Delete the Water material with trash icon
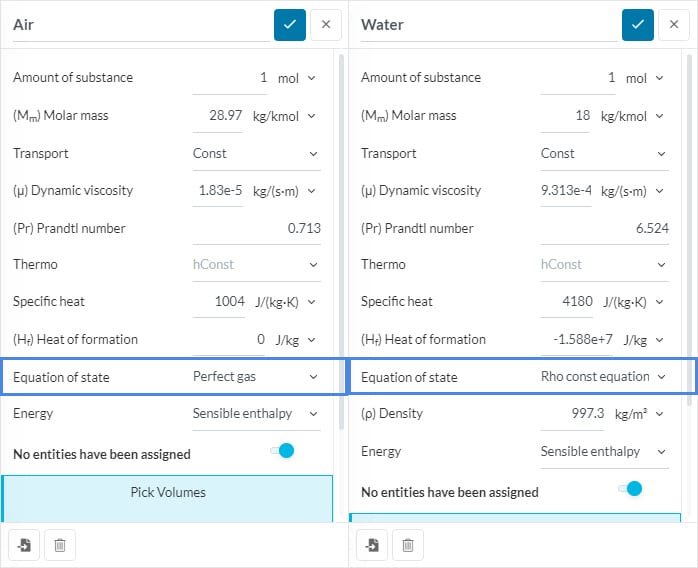Screen dimensions: 698x568 [408, 545]
